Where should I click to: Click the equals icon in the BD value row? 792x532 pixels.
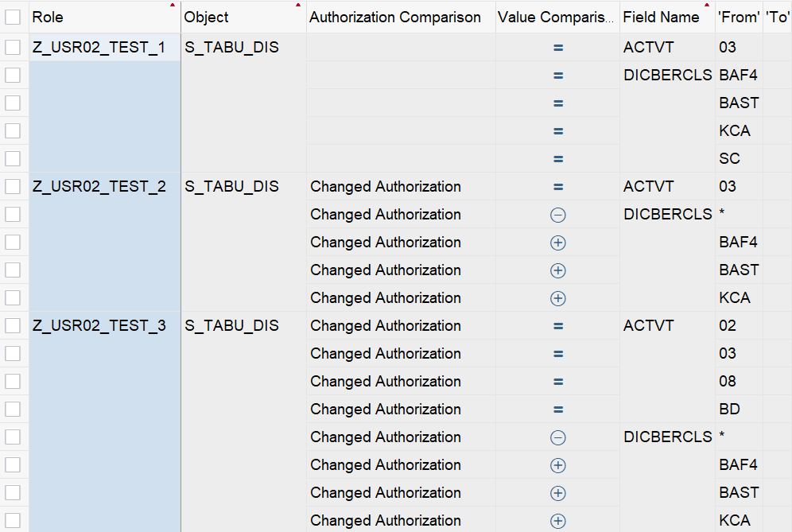pos(558,410)
